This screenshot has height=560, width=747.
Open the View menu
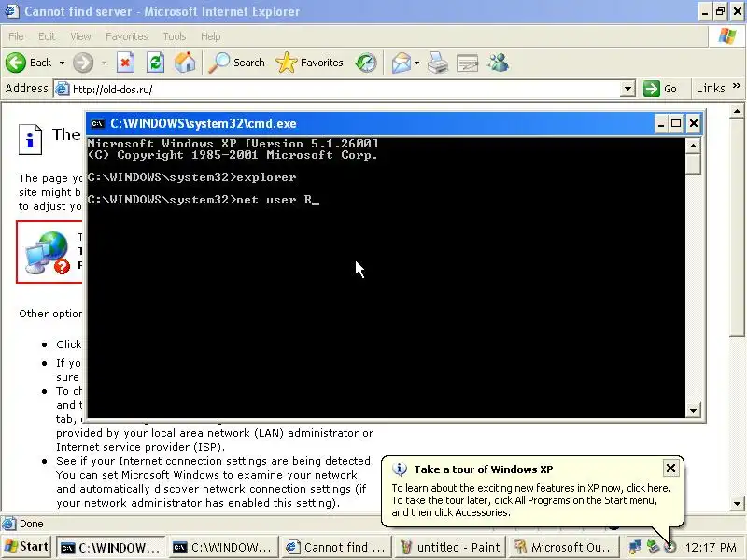click(80, 36)
